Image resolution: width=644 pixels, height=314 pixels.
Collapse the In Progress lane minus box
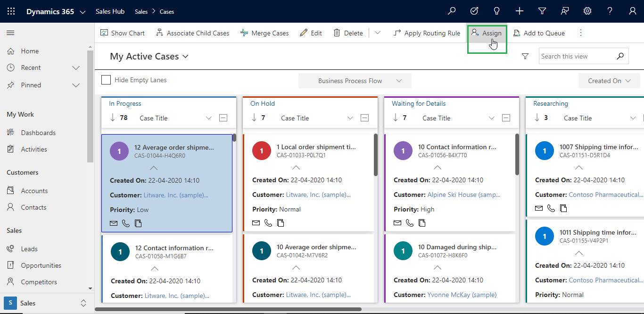point(223,118)
